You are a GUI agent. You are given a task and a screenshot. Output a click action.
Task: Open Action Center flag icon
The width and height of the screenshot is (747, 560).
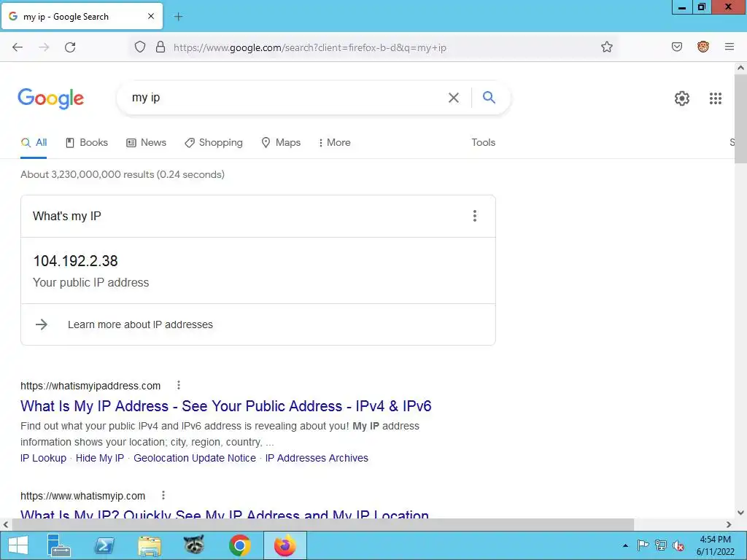tap(643, 545)
